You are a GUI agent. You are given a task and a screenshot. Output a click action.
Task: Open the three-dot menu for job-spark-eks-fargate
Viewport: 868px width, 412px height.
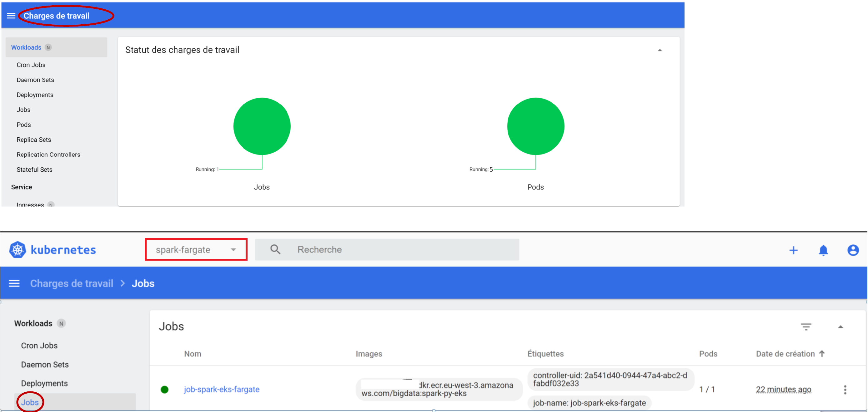click(x=845, y=390)
